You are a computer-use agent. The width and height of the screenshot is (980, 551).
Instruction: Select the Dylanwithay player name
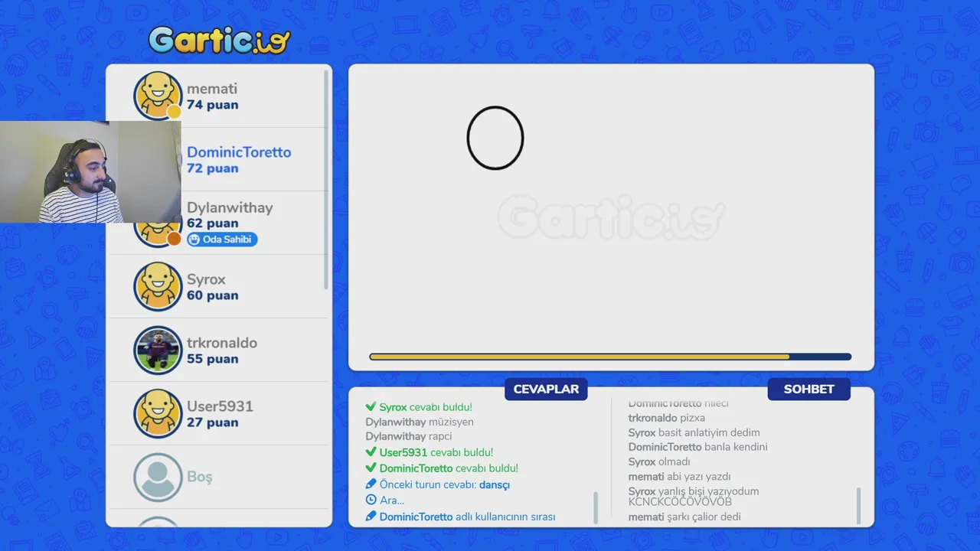pyautogui.click(x=230, y=208)
